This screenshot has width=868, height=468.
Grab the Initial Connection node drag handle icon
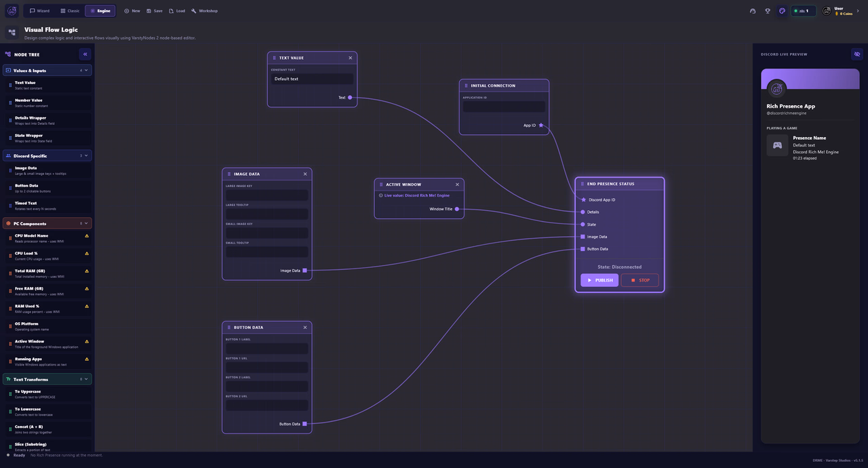coord(467,85)
